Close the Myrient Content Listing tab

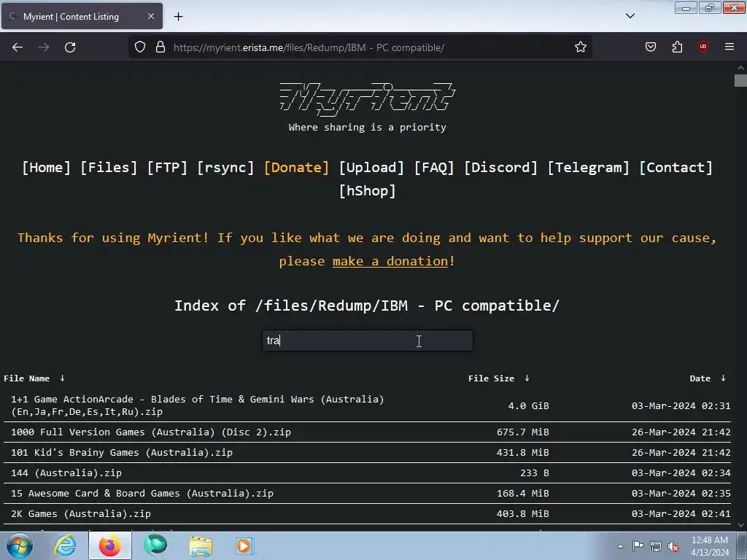tap(150, 16)
